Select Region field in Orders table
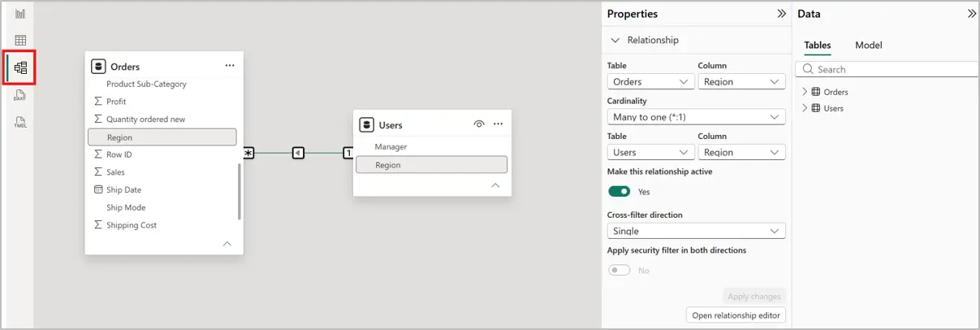980x330 pixels. (162, 137)
